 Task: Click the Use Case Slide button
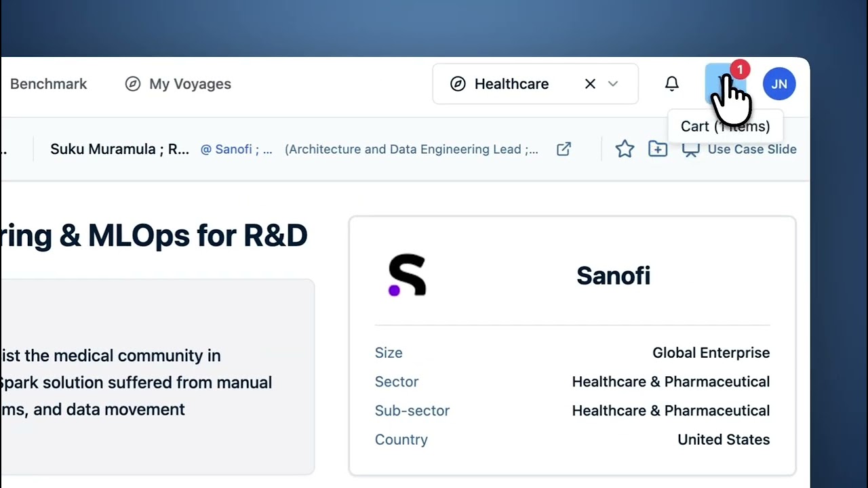pos(739,149)
